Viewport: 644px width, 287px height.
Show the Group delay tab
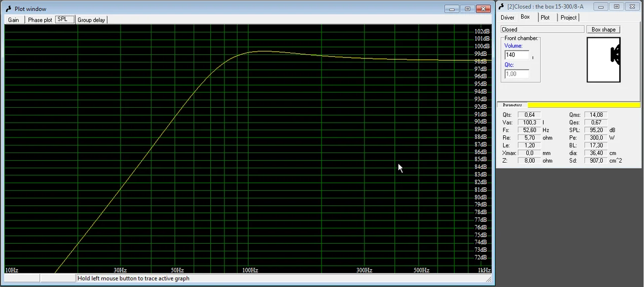tap(91, 20)
